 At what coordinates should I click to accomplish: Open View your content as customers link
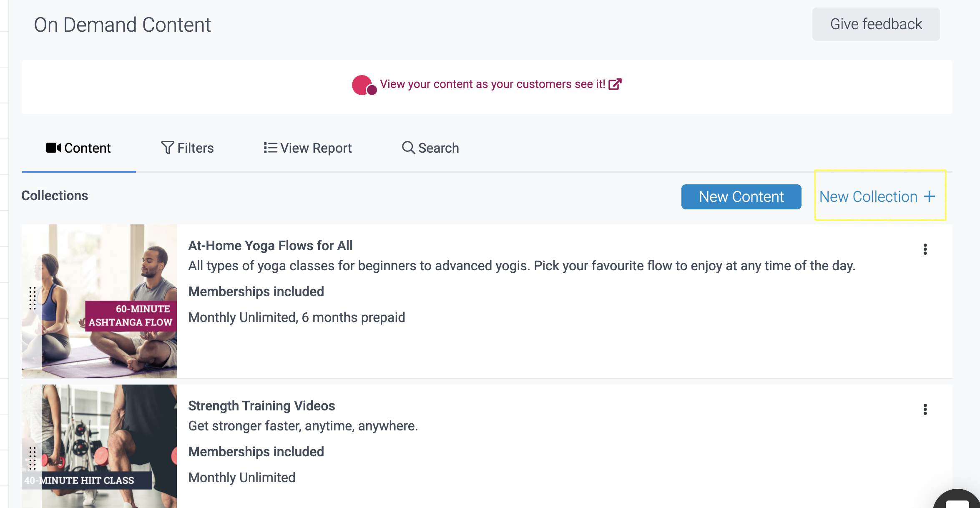[492, 84]
